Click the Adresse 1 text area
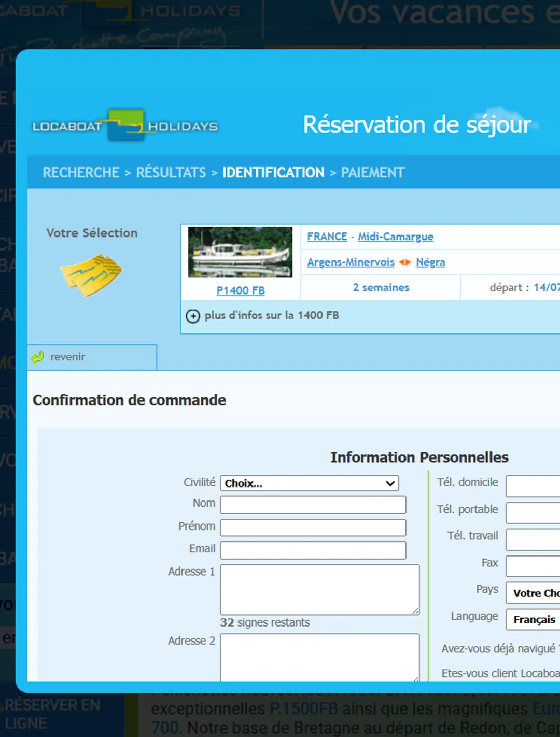This screenshot has width=560, height=737. 320,590
